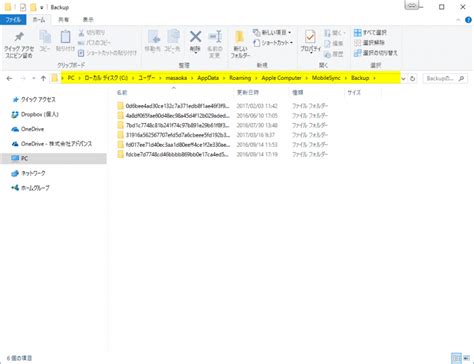Click the Cut scissors icon
474x364 pixels.
coord(81,32)
